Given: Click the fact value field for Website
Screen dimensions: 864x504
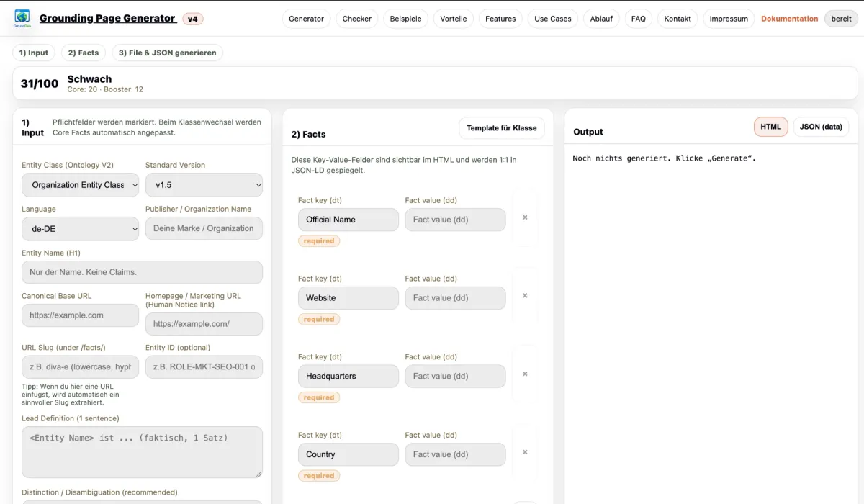Looking at the screenshot, I should click(455, 298).
